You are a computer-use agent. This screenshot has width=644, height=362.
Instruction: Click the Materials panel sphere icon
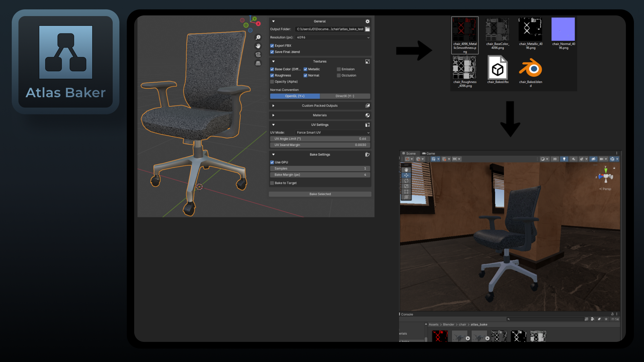[367, 115]
